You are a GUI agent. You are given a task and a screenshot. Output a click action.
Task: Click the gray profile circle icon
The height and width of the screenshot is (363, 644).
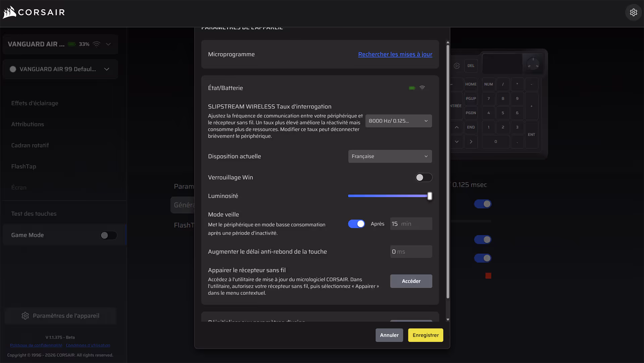13,69
